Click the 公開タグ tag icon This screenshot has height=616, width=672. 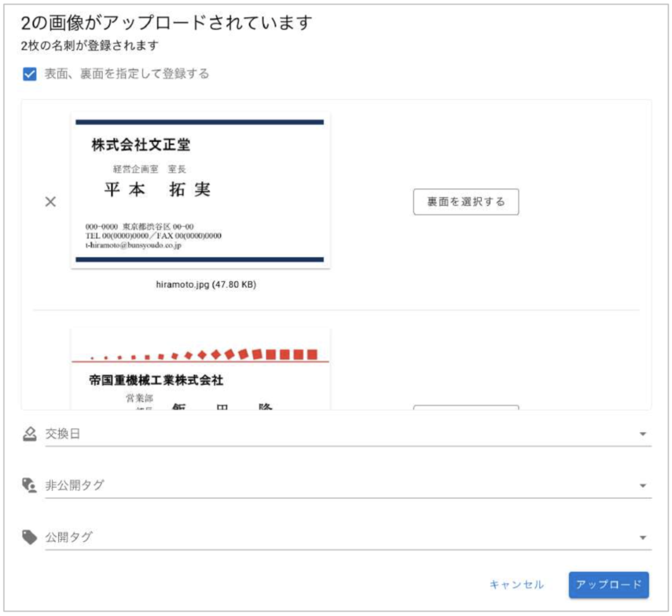(30, 537)
